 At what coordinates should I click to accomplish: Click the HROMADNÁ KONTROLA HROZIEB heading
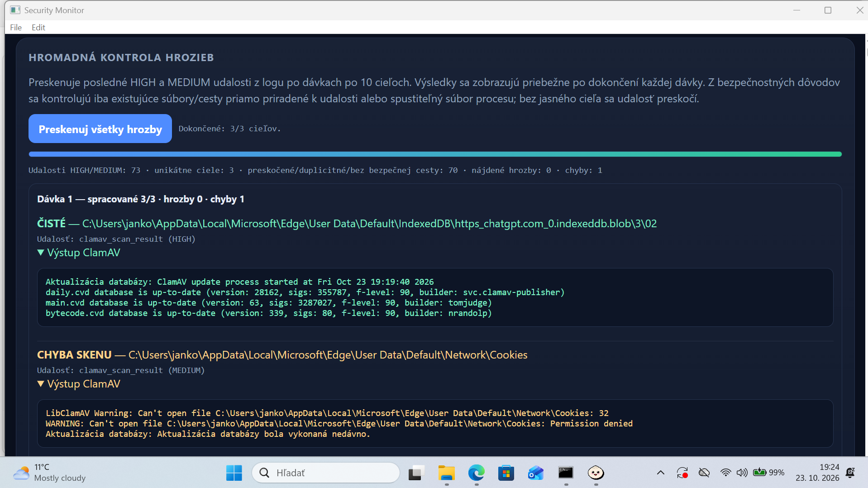(121, 57)
